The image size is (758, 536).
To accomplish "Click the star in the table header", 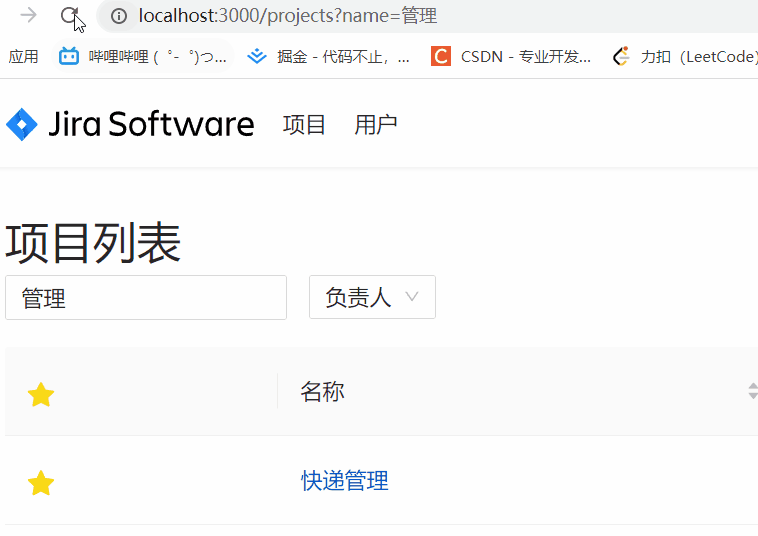I will (x=41, y=394).
